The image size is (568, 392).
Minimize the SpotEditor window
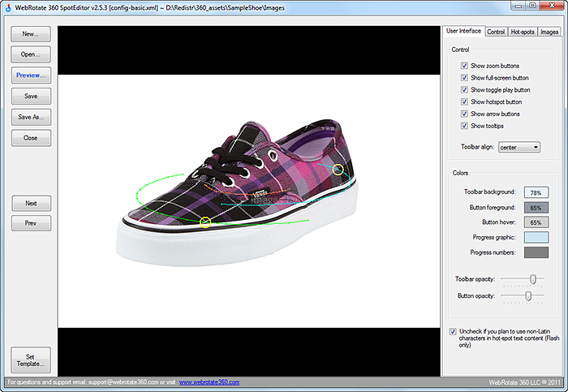(519, 6)
